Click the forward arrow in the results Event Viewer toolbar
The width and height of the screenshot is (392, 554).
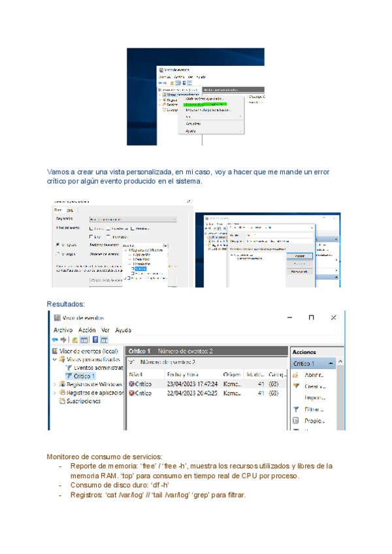point(63,340)
